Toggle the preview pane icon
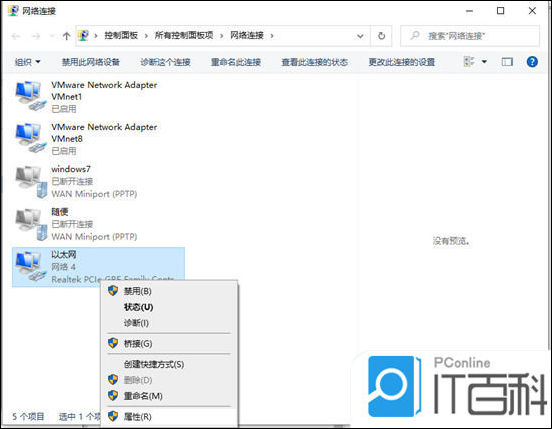This screenshot has width=552, height=429. tap(507, 62)
